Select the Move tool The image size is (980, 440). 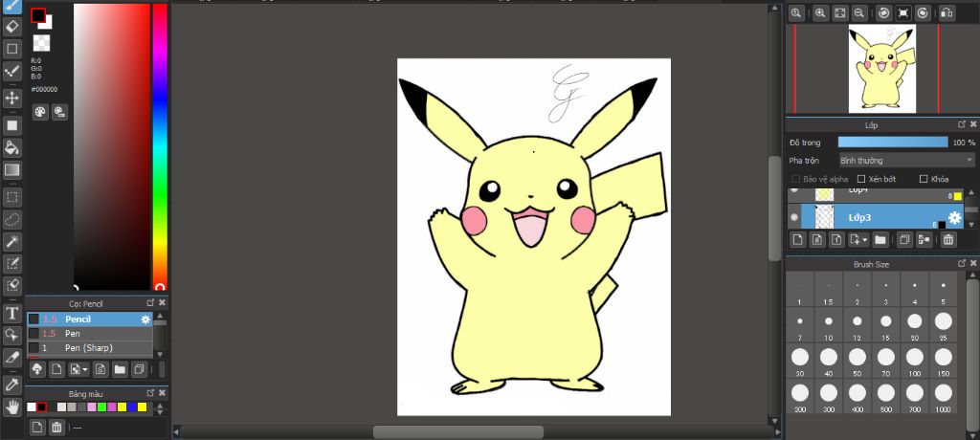coord(12,99)
